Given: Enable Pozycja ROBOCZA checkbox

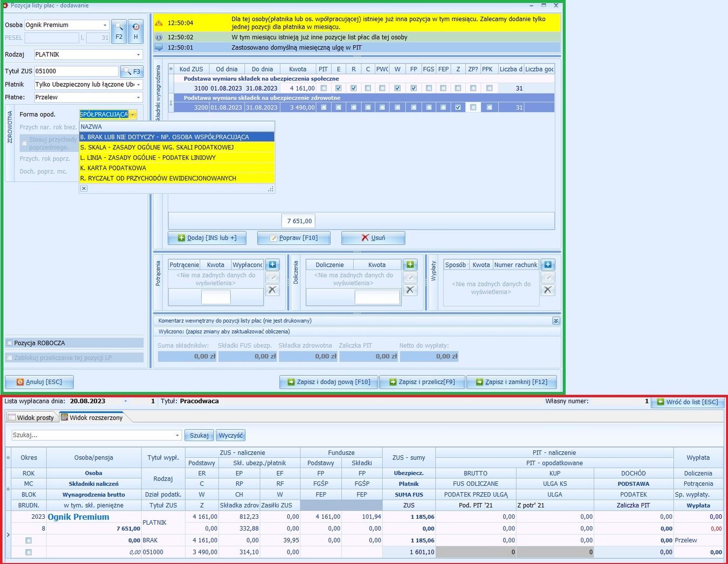Looking at the screenshot, I should click(9, 343).
